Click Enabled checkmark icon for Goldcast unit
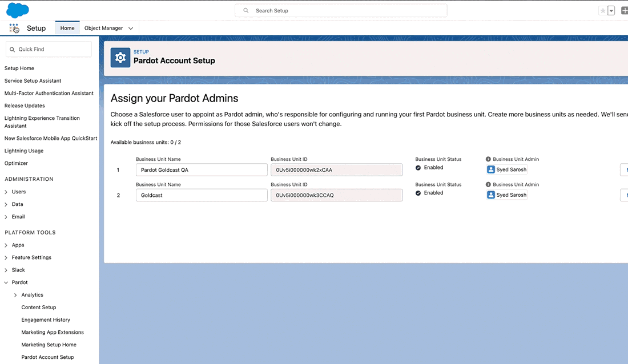Viewport: 628px width, 364px height. point(418,193)
